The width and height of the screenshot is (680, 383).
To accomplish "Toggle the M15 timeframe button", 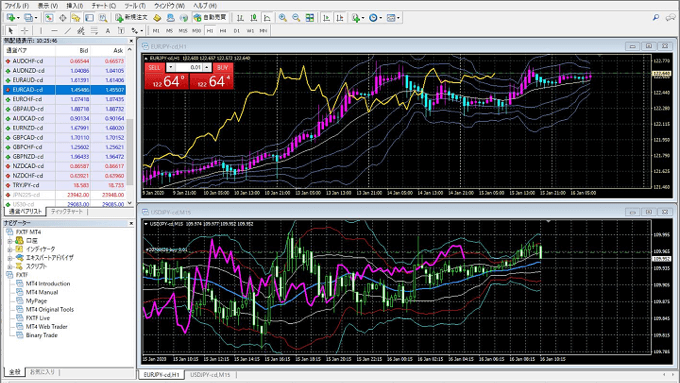I will pos(183,31).
